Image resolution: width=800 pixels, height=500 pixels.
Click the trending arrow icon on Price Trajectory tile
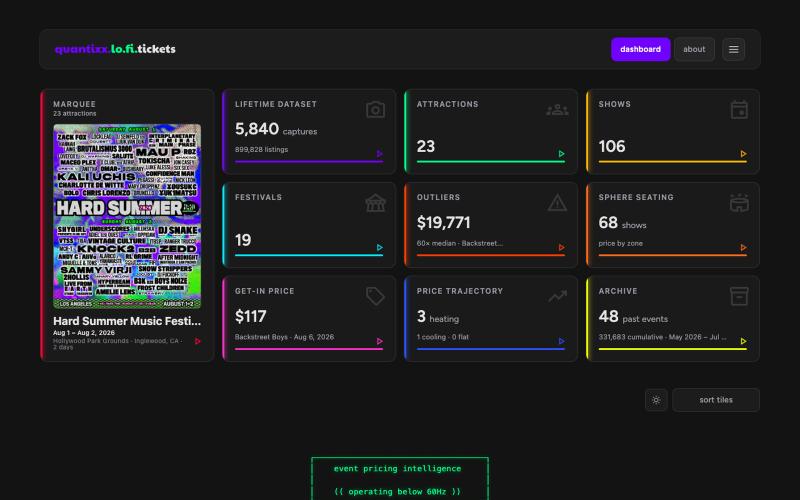click(557, 296)
